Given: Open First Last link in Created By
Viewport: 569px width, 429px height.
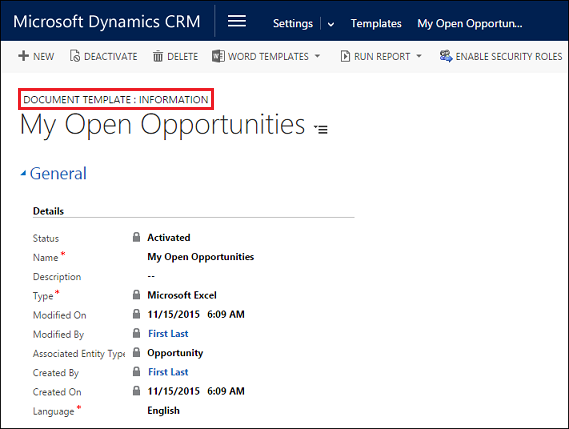Looking at the screenshot, I should point(168,372).
